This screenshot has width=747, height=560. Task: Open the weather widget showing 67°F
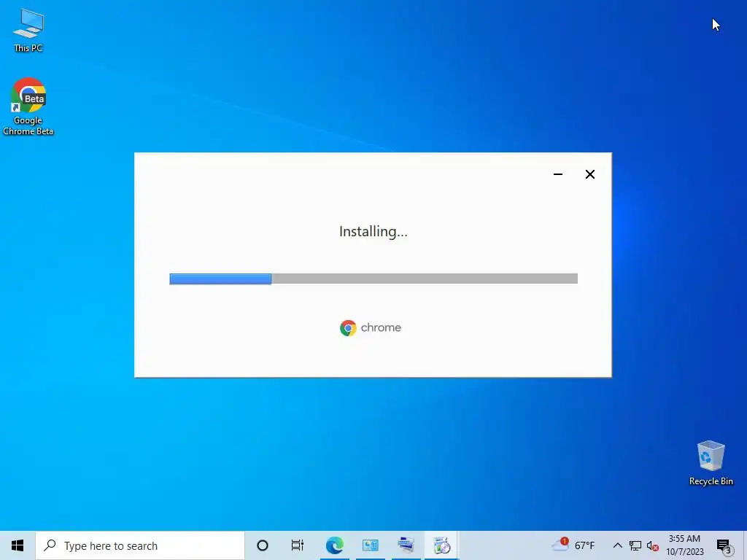[x=573, y=545]
